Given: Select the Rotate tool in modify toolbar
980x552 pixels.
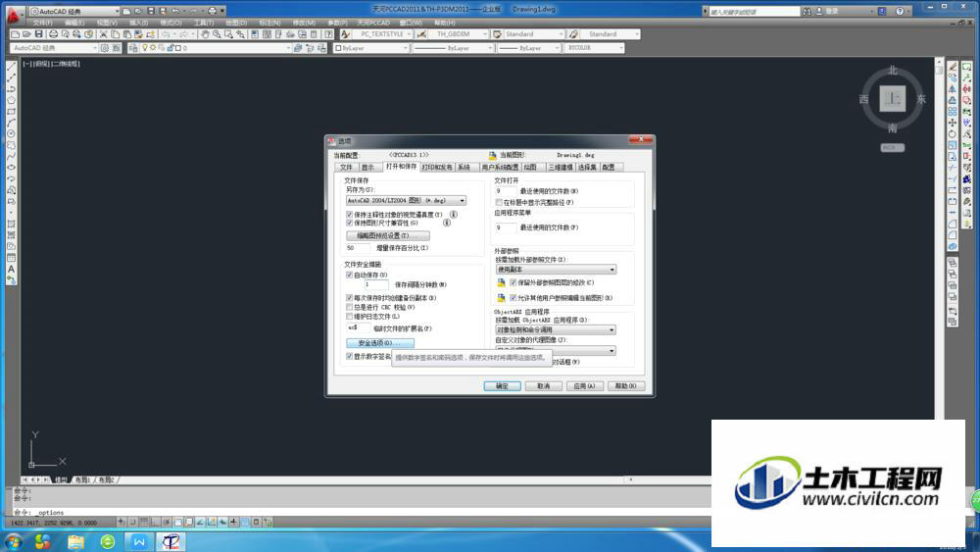Looking at the screenshot, I should 953,133.
